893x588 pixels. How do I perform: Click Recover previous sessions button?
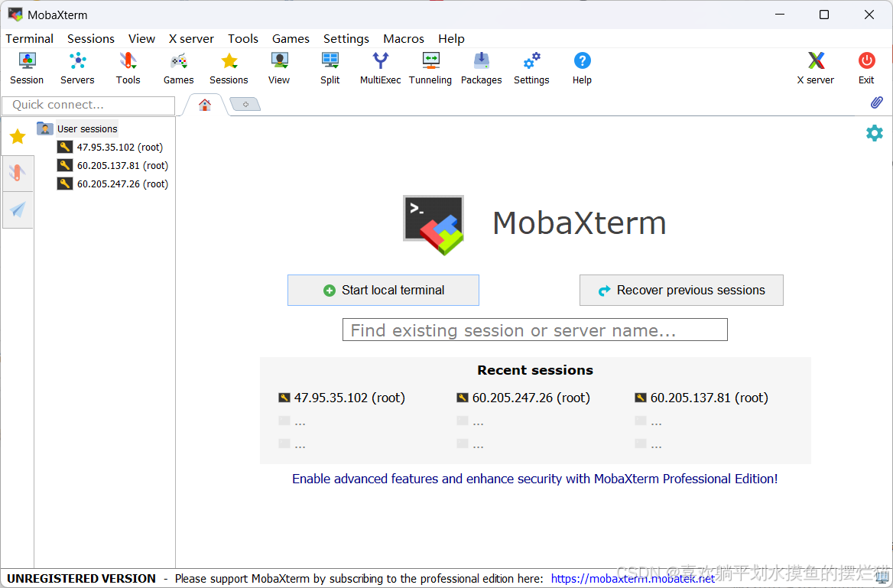click(681, 290)
